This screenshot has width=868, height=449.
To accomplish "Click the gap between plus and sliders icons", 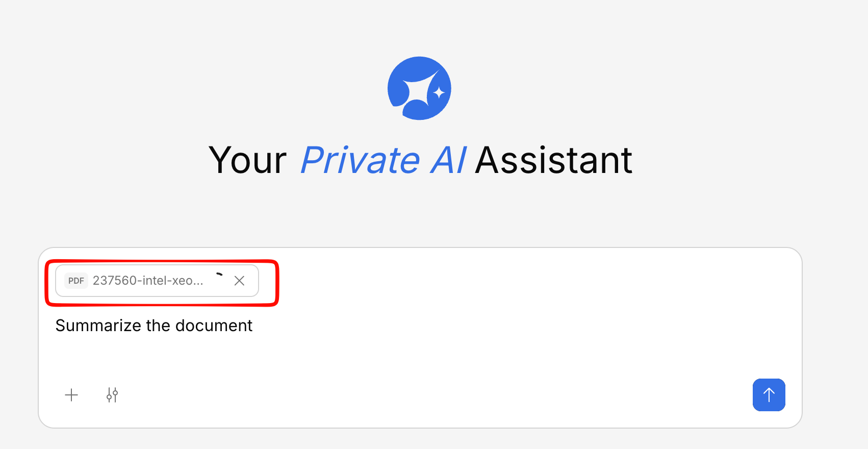I will (92, 395).
